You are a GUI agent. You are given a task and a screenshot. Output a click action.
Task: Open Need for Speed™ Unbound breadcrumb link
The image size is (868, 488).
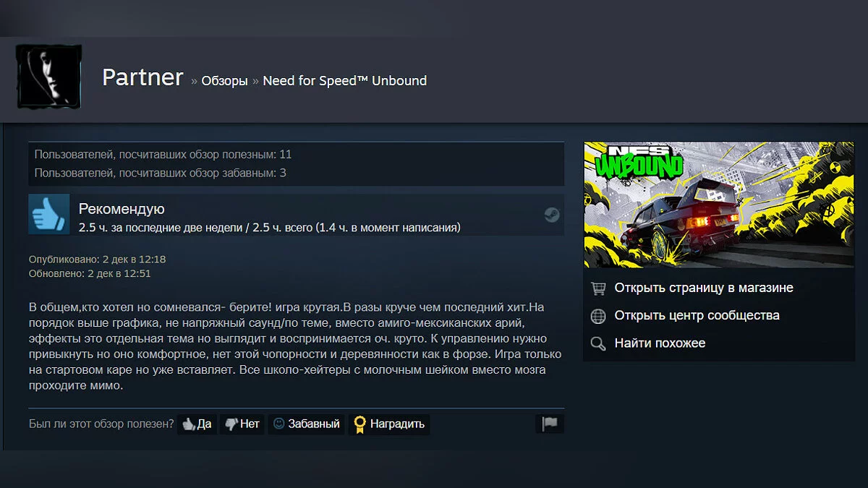coord(345,81)
